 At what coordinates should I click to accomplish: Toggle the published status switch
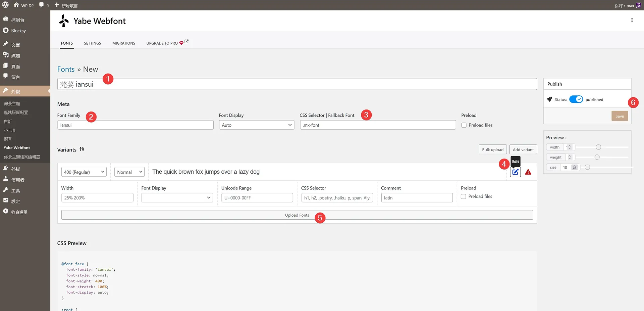point(576,99)
